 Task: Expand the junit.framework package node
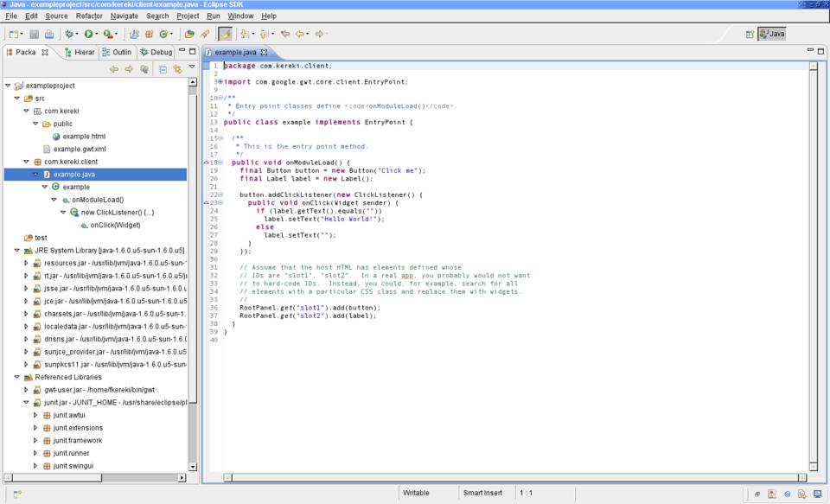point(35,440)
